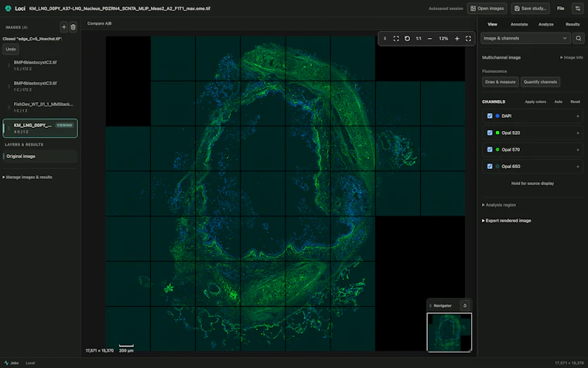Expand the Analysis region section
Image resolution: width=588 pixels, height=368 pixels.
(x=499, y=205)
